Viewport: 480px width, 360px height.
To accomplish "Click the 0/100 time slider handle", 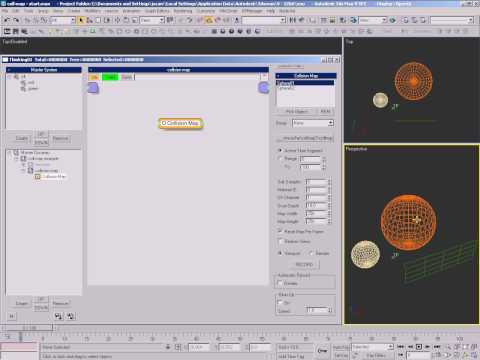I will coord(28,328).
